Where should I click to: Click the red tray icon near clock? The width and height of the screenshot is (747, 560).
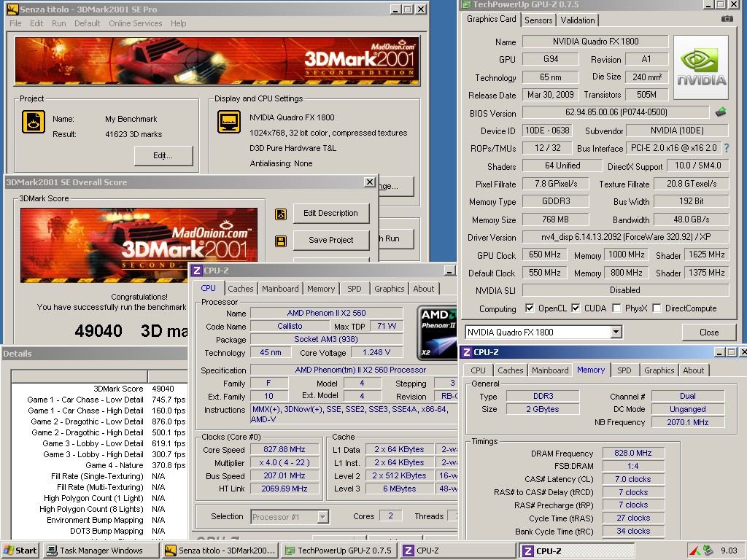point(695,551)
